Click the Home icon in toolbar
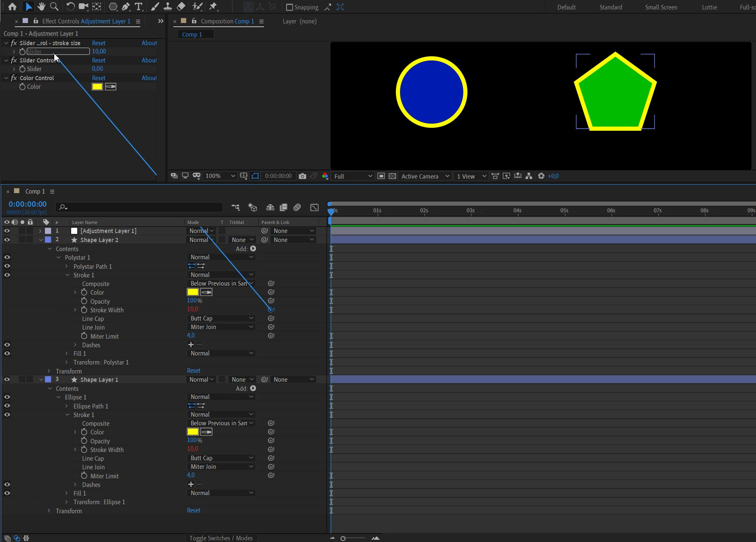Image resolution: width=756 pixels, height=542 pixels. click(12, 7)
